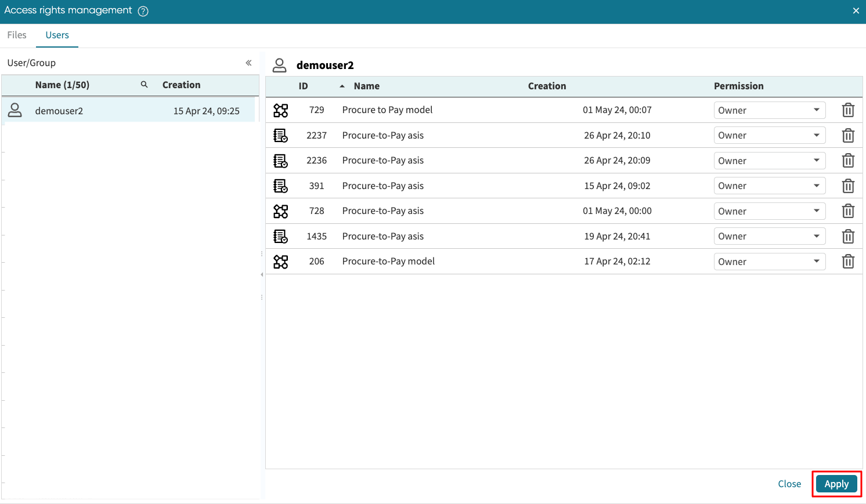Select demouser2 in the user list

click(59, 111)
